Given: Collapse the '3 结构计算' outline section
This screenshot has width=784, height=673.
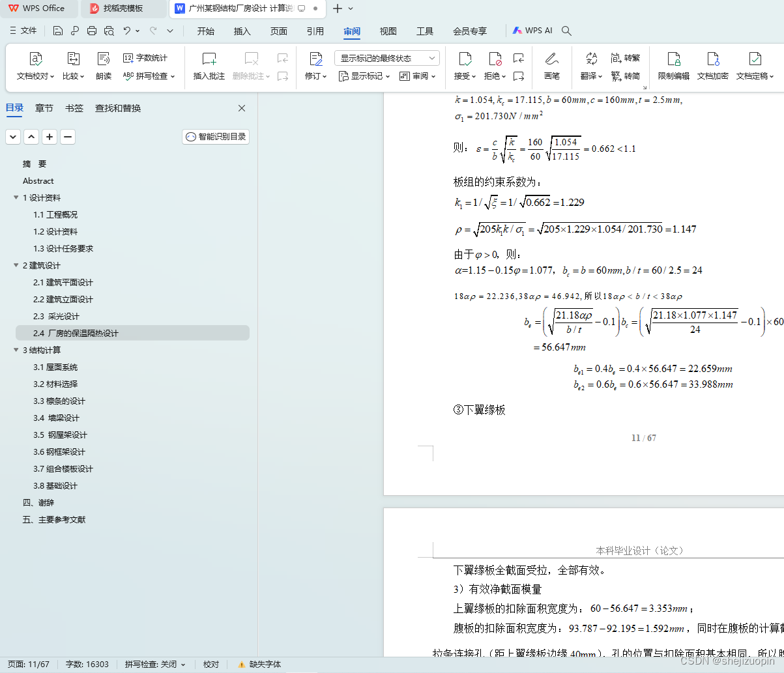Looking at the screenshot, I should point(16,350).
